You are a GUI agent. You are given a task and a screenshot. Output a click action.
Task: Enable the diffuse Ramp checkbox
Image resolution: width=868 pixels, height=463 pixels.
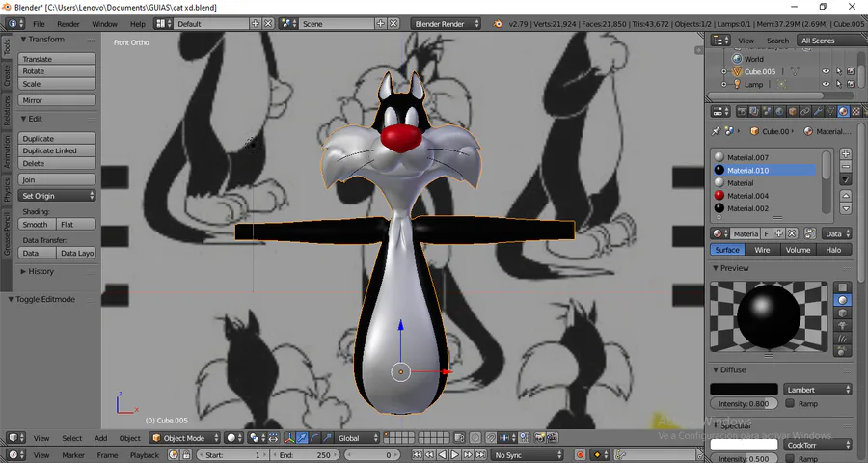(790, 404)
